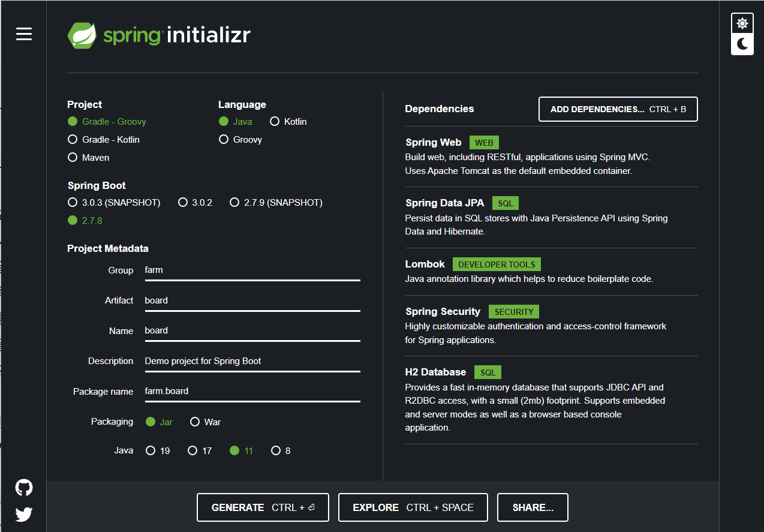The width and height of the screenshot is (764, 532).
Task: Click the Spring Boot heading
Action: [x=97, y=185]
